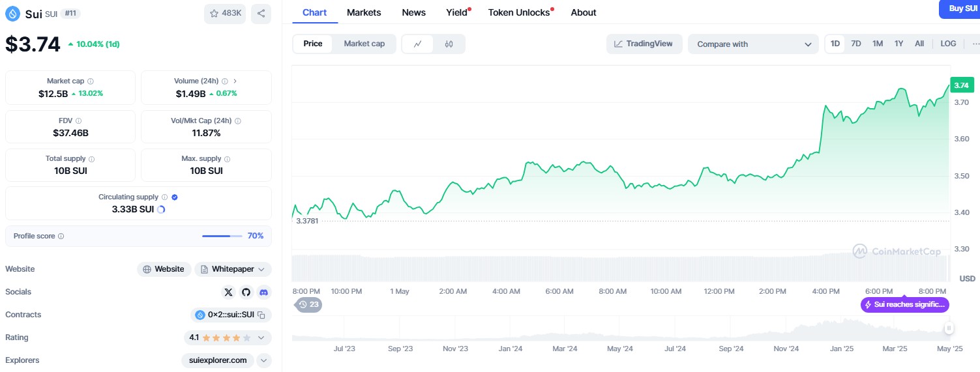Select the Price view toggle
This screenshot has width=980, height=372.
tap(313, 44)
